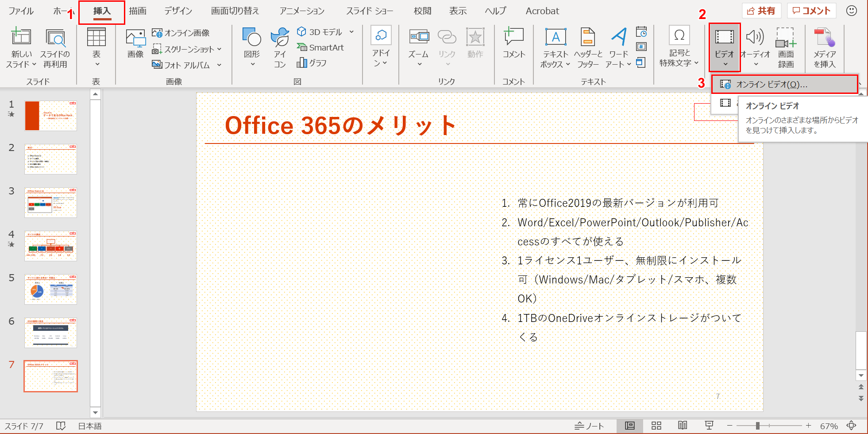Click the Video (ビデオ) button

725,47
